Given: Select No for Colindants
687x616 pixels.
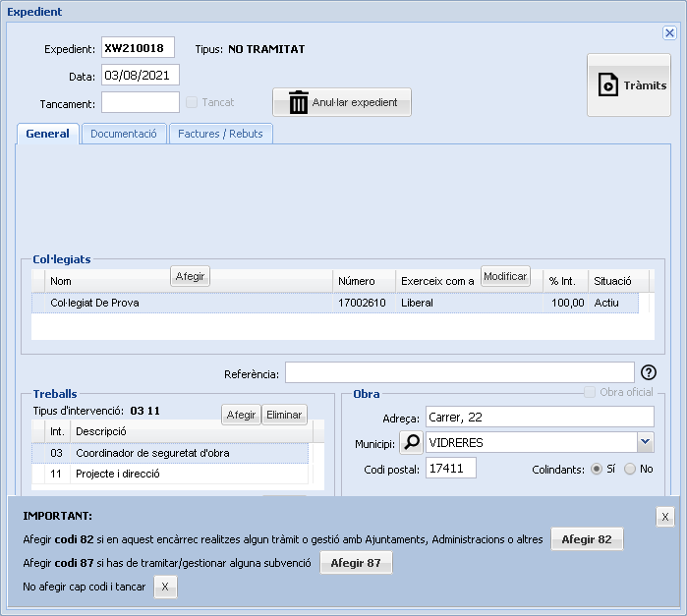Looking at the screenshot, I should click(x=630, y=469).
